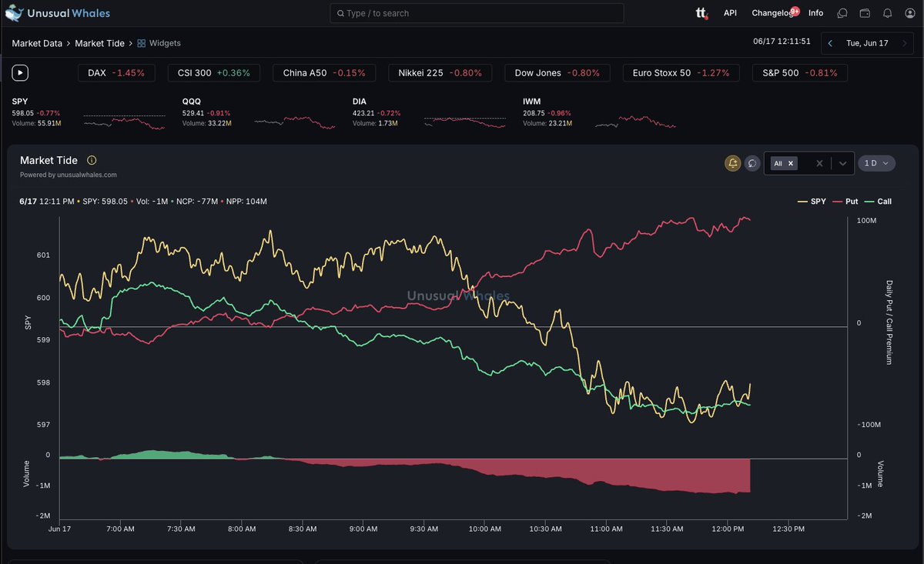Expand the ticker filter dropdown arrow
The image size is (924, 564).
click(842, 163)
